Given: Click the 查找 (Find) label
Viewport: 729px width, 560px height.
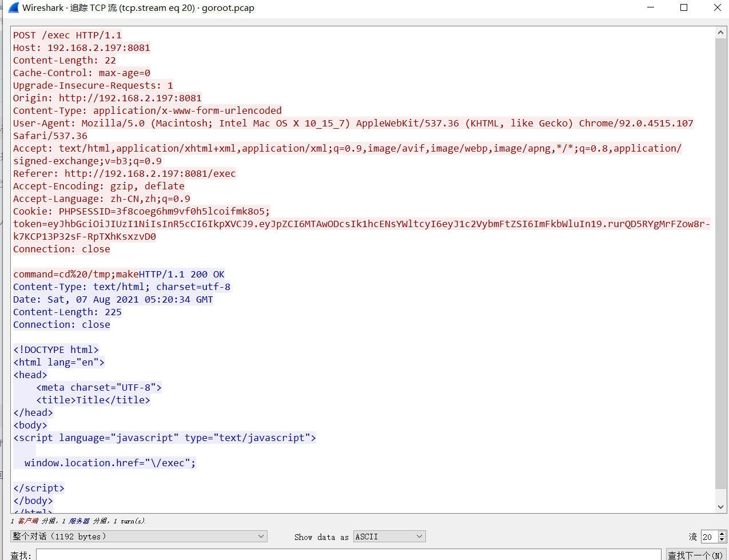Looking at the screenshot, I should [21, 555].
